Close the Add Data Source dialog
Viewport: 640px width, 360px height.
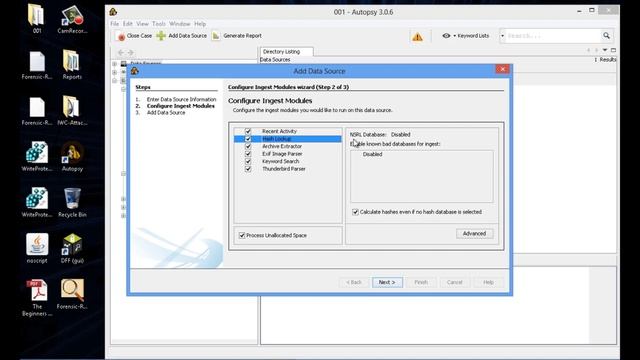click(502, 69)
